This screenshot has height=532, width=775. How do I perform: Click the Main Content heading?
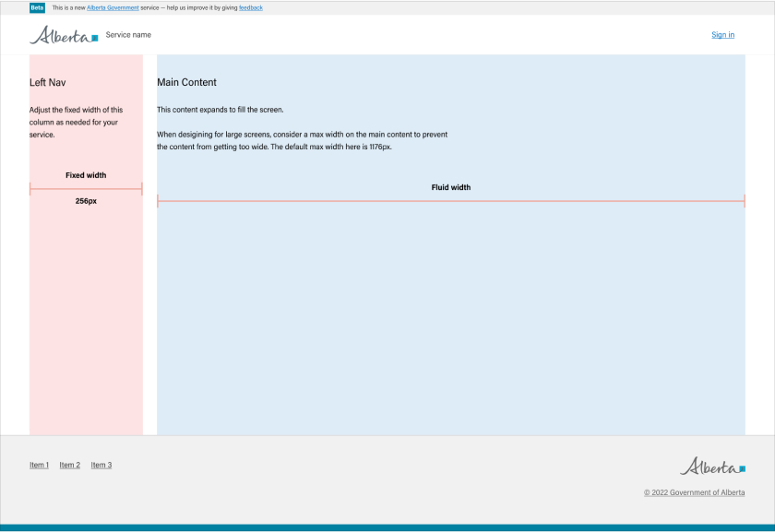(186, 83)
